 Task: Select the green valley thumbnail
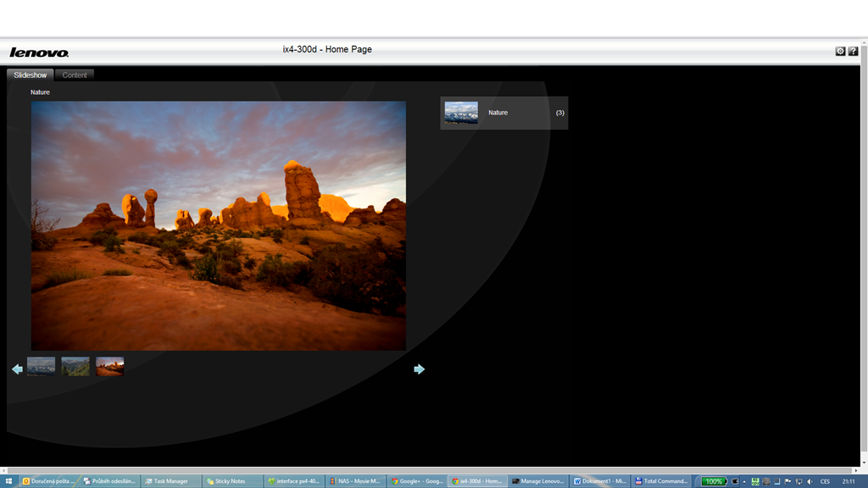(75, 366)
